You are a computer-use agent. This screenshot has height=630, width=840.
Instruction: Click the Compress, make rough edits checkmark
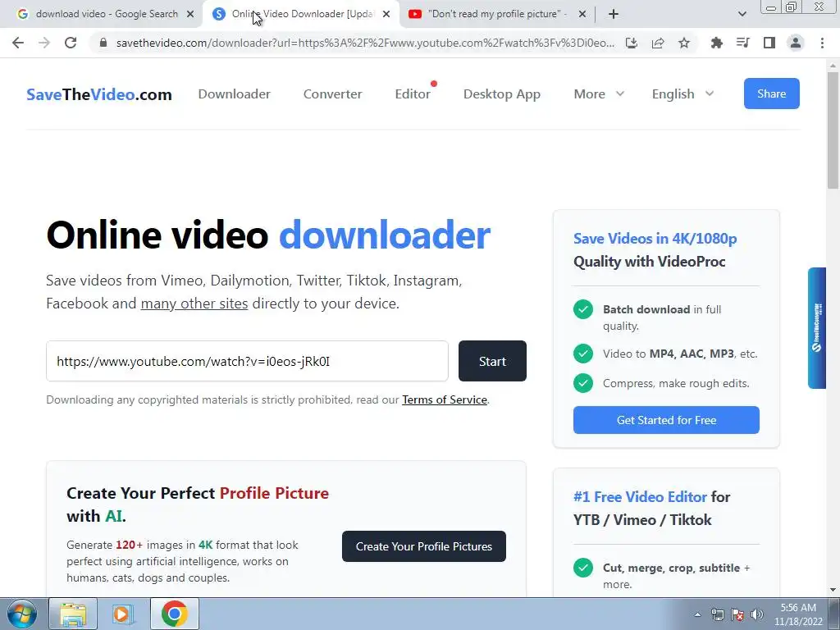tap(583, 383)
